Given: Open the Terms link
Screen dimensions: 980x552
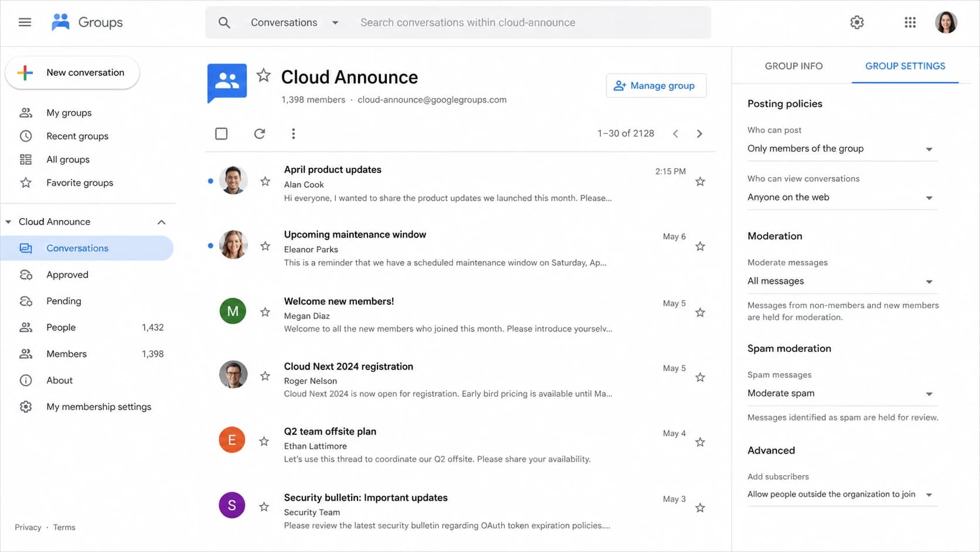Looking at the screenshot, I should 64,527.
